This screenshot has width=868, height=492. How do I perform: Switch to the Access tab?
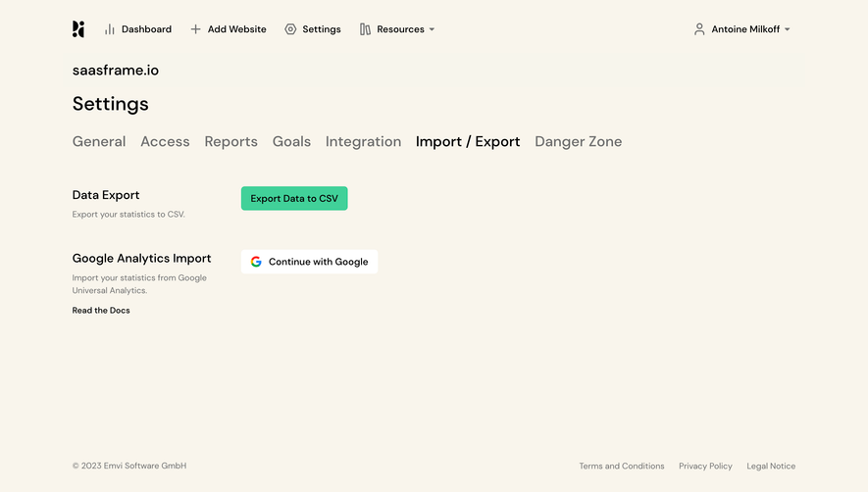tap(165, 142)
